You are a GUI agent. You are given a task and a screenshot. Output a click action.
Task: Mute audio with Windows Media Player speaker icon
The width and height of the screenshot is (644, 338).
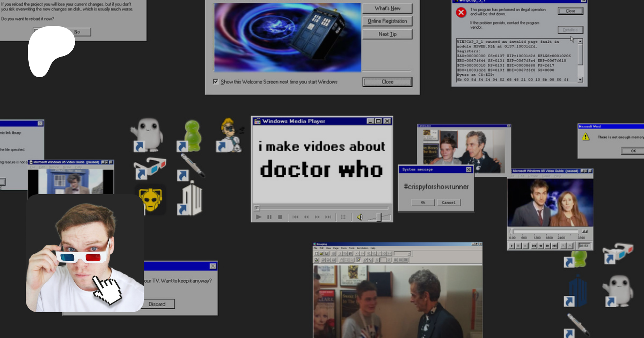click(x=360, y=217)
